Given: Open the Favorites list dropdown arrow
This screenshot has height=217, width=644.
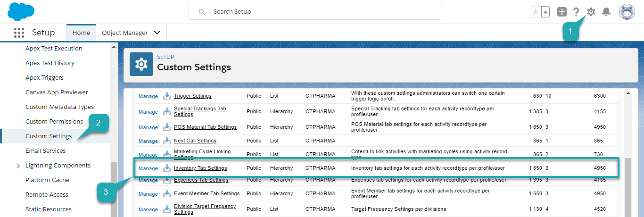Looking at the screenshot, I should [x=545, y=12].
